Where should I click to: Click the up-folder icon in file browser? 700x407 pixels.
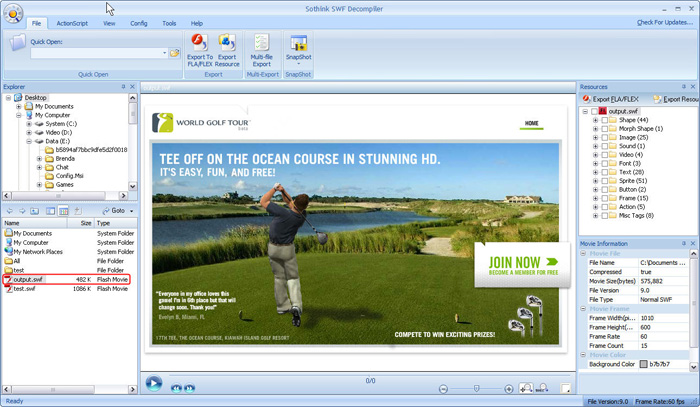(x=34, y=211)
